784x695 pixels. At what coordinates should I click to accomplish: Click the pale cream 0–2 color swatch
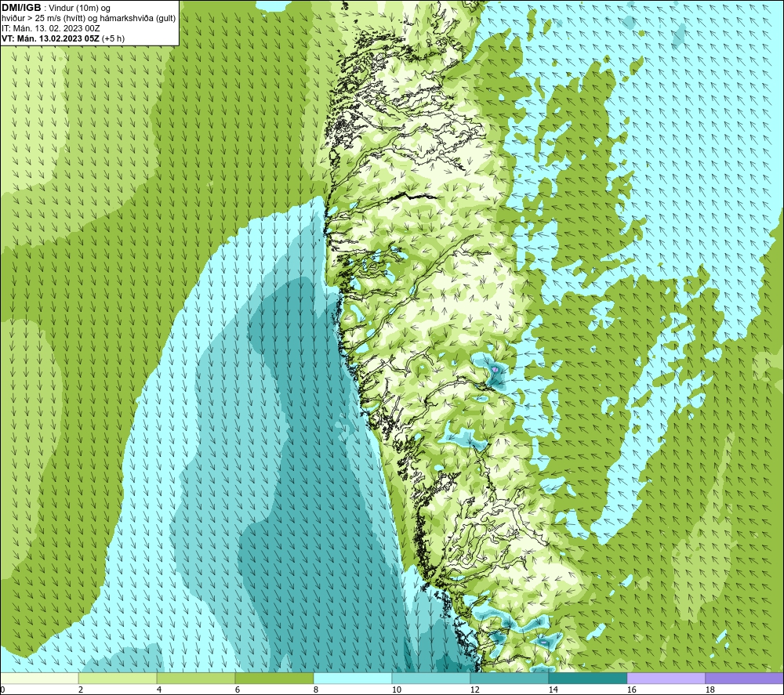tap(39, 678)
